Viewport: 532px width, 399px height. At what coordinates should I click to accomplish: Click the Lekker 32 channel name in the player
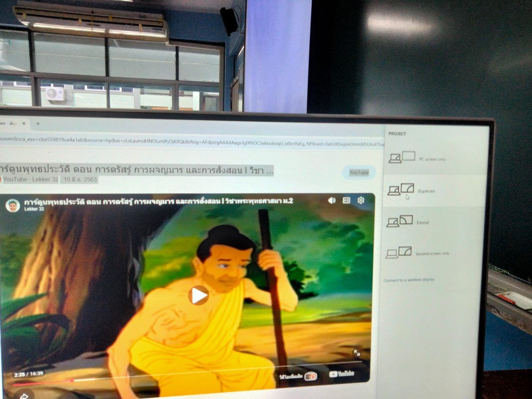pyautogui.click(x=34, y=209)
